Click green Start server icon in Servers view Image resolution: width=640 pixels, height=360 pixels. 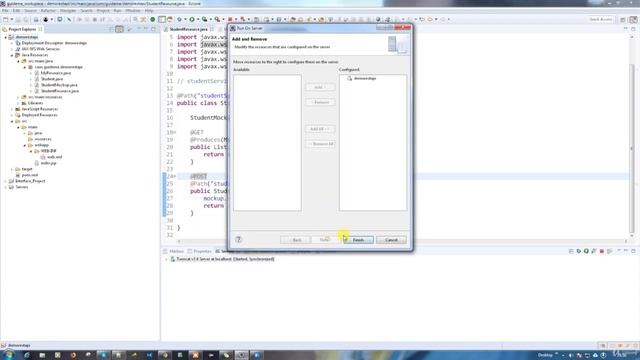(586, 251)
